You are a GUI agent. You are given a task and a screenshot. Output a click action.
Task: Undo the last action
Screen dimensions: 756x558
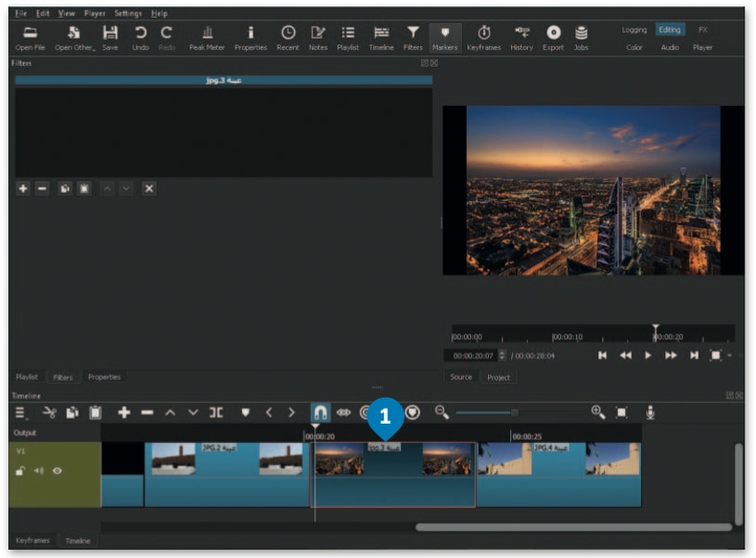(x=141, y=38)
